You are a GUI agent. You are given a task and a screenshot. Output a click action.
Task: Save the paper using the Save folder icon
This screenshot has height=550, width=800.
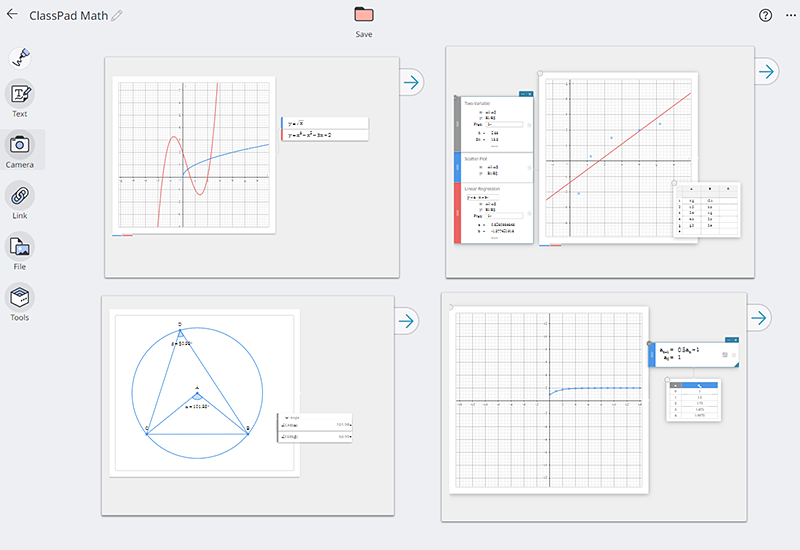364,15
